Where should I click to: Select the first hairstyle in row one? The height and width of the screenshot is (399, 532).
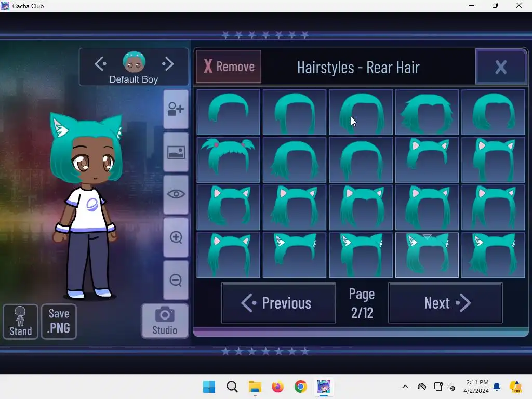click(x=229, y=112)
